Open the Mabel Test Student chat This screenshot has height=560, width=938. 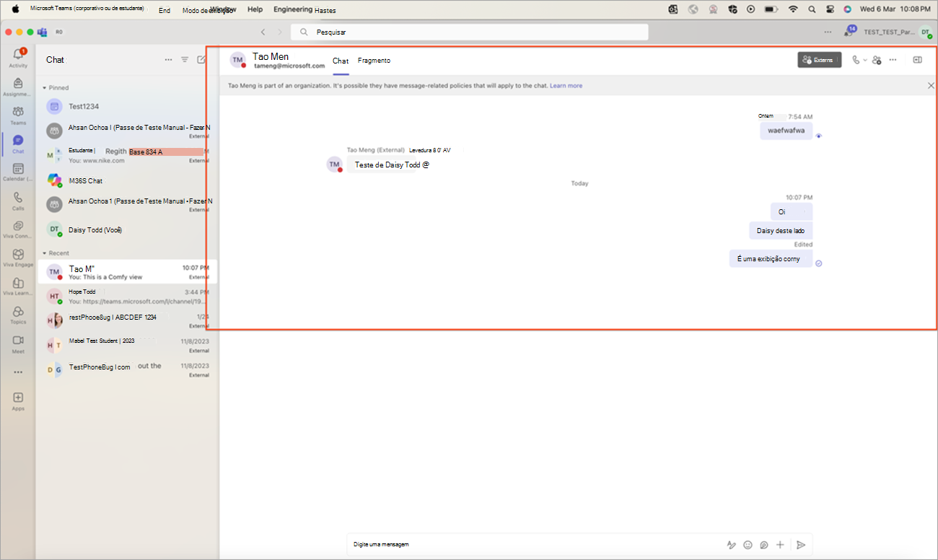pos(127,345)
